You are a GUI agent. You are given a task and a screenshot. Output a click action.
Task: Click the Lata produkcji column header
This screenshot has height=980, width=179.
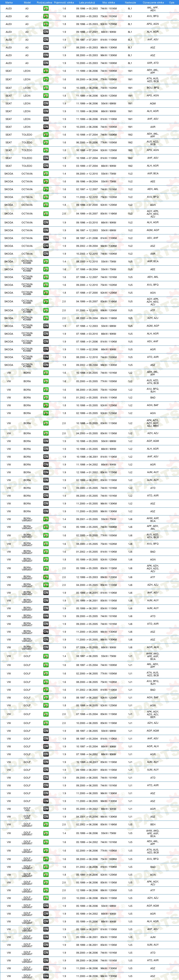coord(87,2)
